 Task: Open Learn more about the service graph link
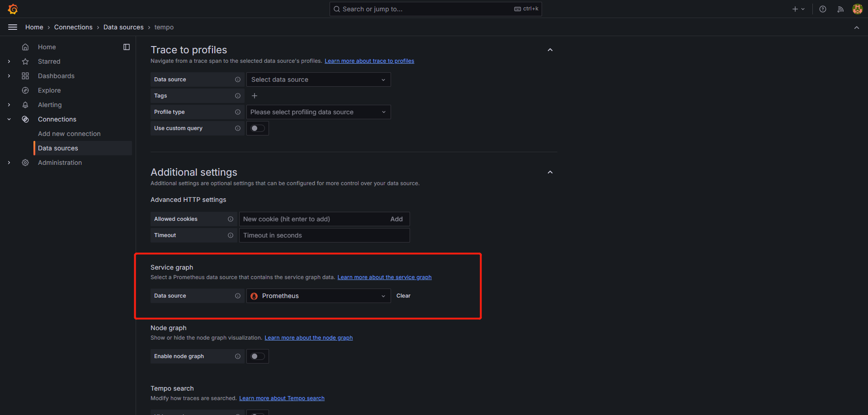384,277
